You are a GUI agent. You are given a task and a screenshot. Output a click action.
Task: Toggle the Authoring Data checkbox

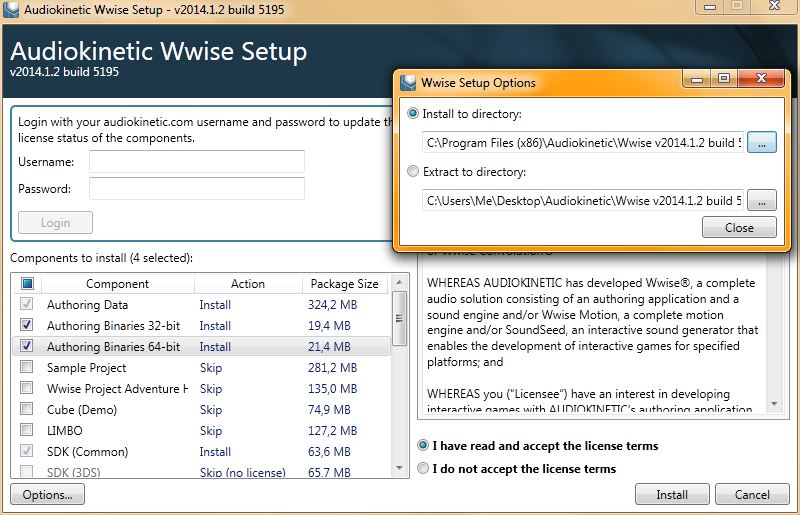(27, 304)
